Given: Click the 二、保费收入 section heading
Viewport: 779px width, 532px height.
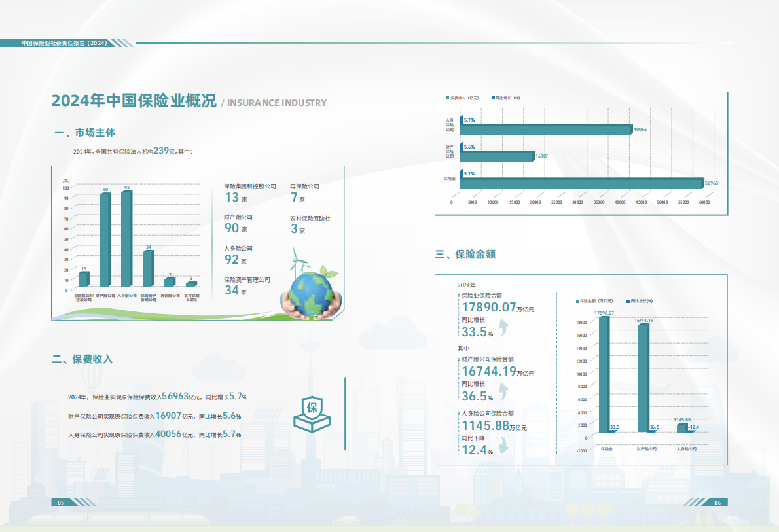Looking at the screenshot, I should (x=82, y=359).
